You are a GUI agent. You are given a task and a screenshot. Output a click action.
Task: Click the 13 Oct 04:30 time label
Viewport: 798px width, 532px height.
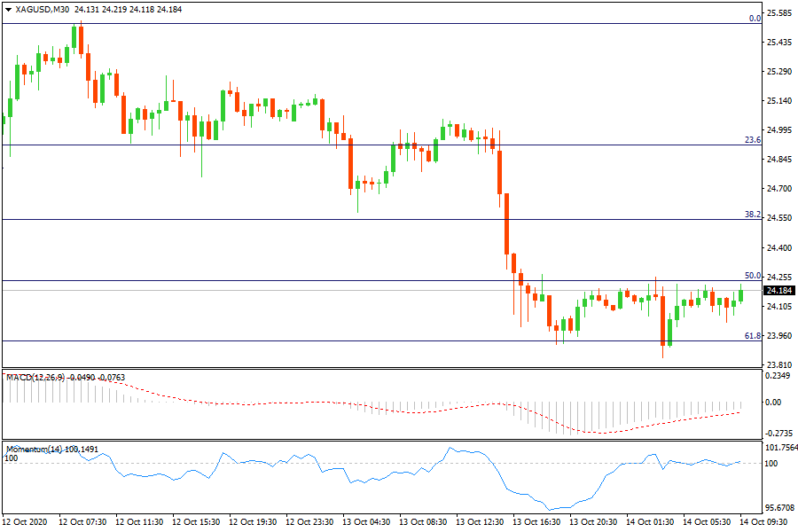[367, 522]
